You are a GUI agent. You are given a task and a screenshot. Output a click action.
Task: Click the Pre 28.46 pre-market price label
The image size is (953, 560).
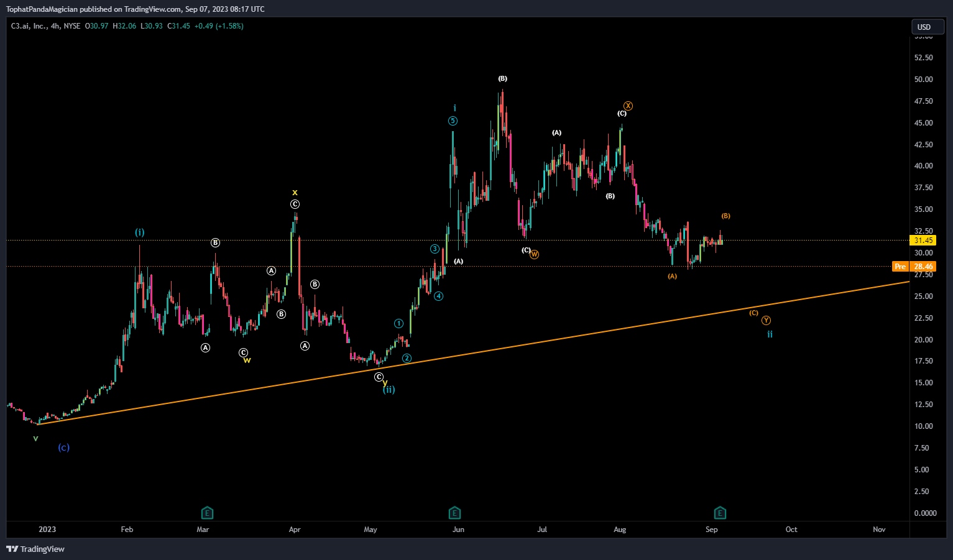tap(914, 267)
